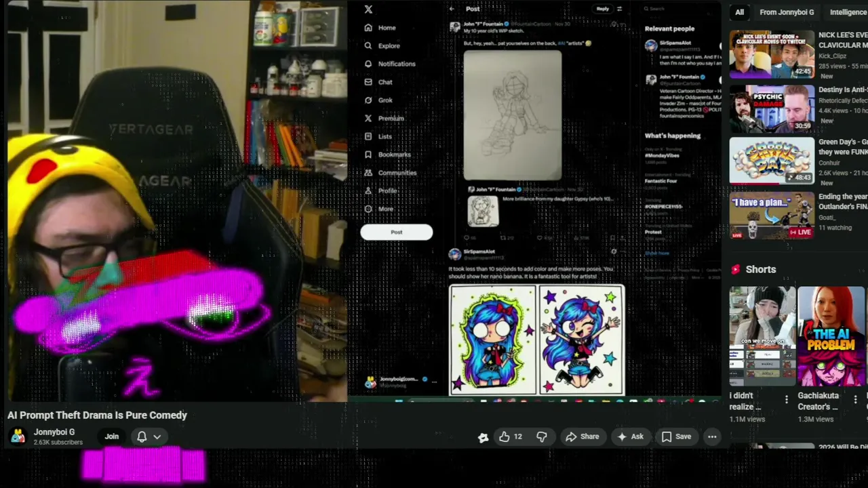868x488 pixels.
Task: Open the "can we move on" short thumbnail
Action: (x=762, y=337)
